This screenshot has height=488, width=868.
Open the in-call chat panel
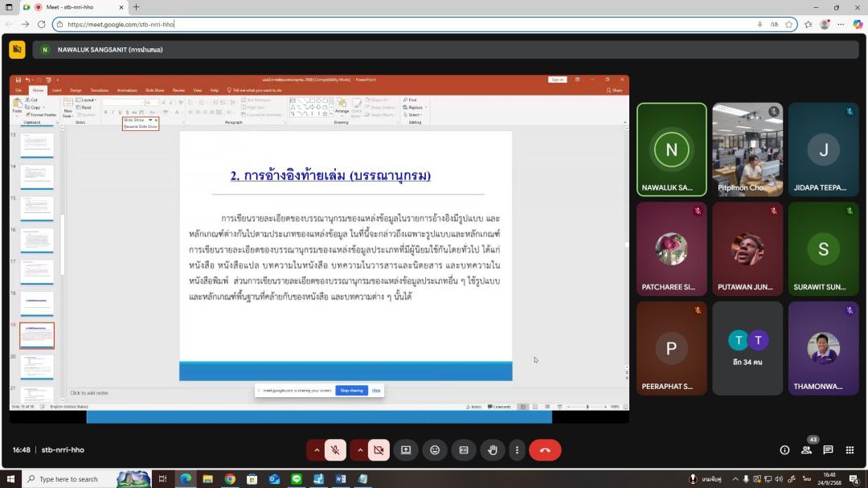point(828,450)
